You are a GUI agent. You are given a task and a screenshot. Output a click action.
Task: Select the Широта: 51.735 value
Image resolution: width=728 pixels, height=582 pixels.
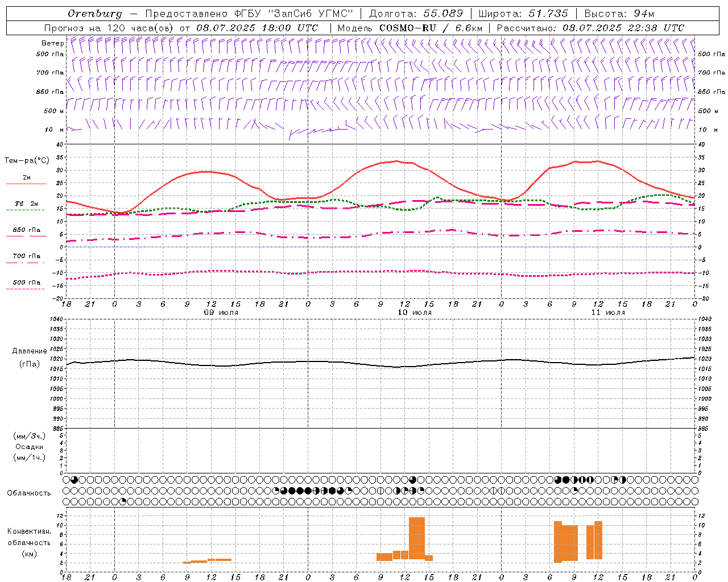523,14
